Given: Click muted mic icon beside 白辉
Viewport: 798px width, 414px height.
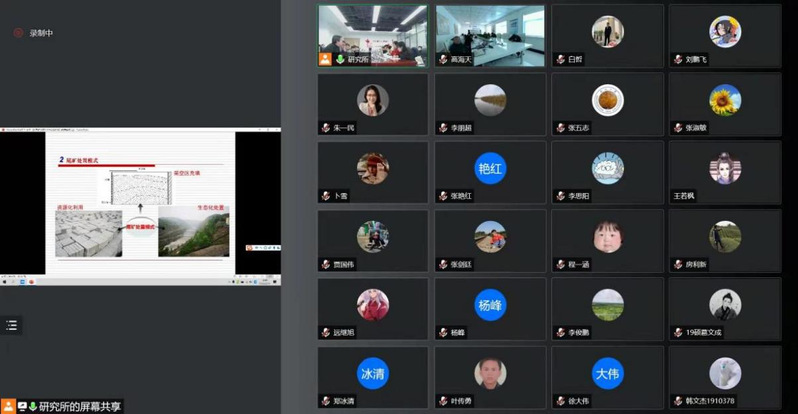Looking at the screenshot, I should 559,59.
